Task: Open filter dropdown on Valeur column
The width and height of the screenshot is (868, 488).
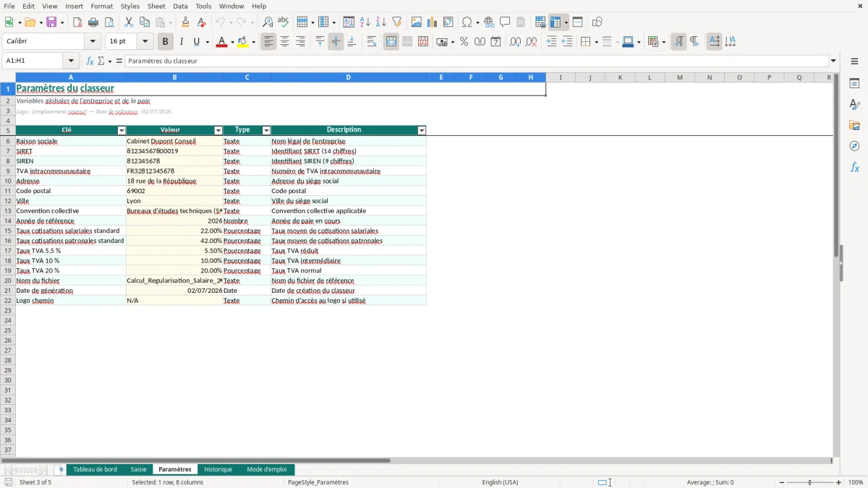Action: [218, 130]
